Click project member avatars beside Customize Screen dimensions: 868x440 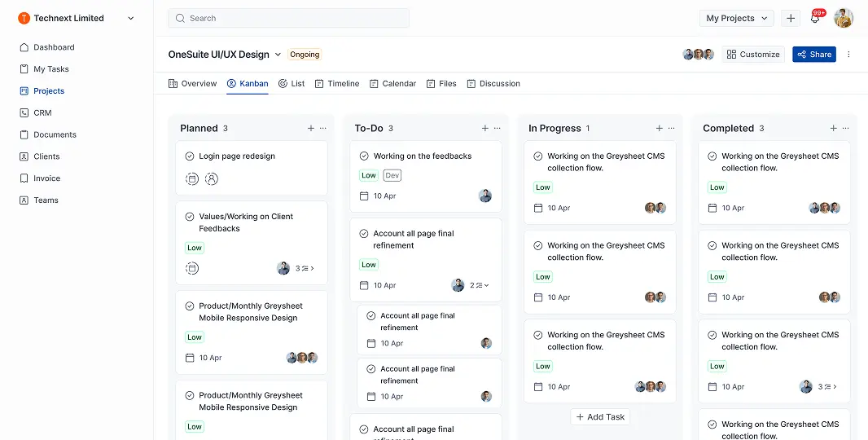pyautogui.click(x=698, y=55)
